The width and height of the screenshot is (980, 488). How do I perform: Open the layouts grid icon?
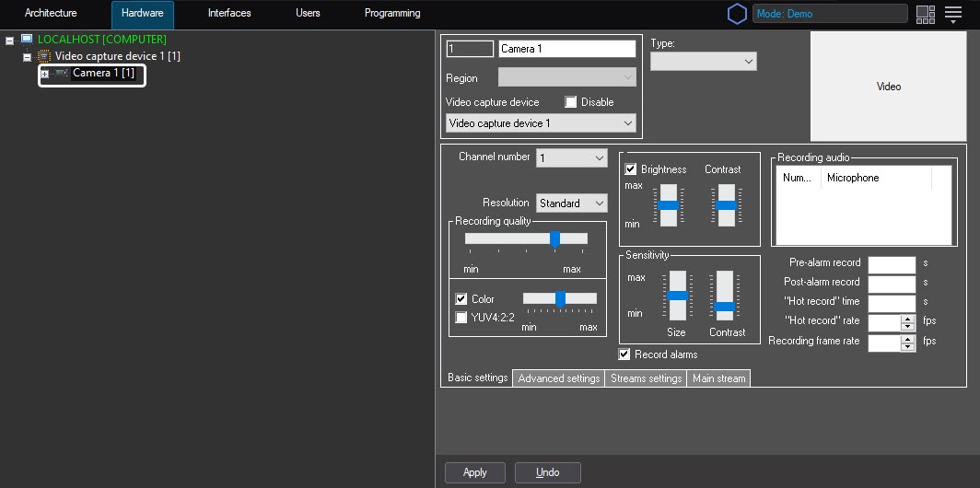(926, 14)
